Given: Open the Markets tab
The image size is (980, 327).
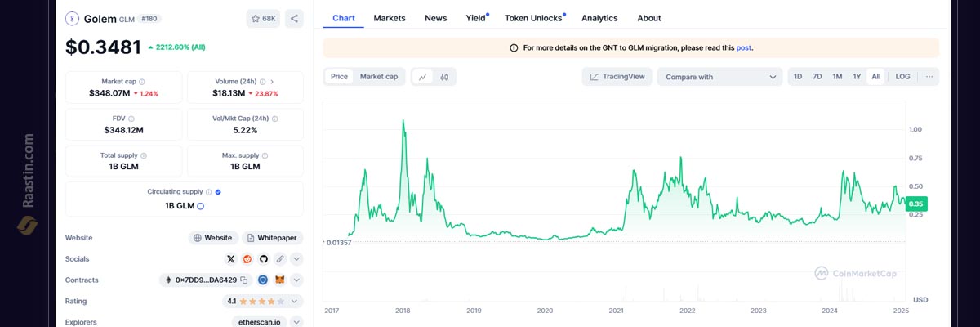Looking at the screenshot, I should [x=390, y=18].
